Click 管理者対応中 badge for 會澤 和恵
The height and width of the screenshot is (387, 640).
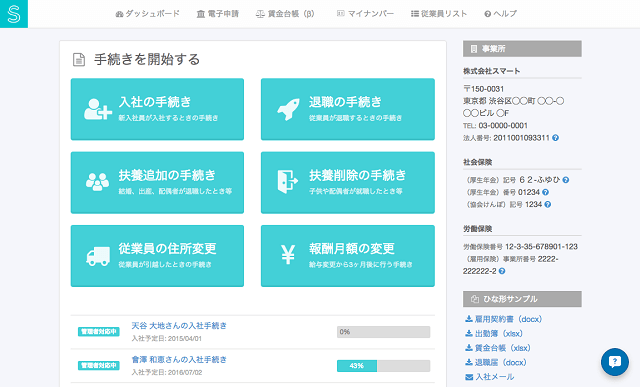click(98, 365)
